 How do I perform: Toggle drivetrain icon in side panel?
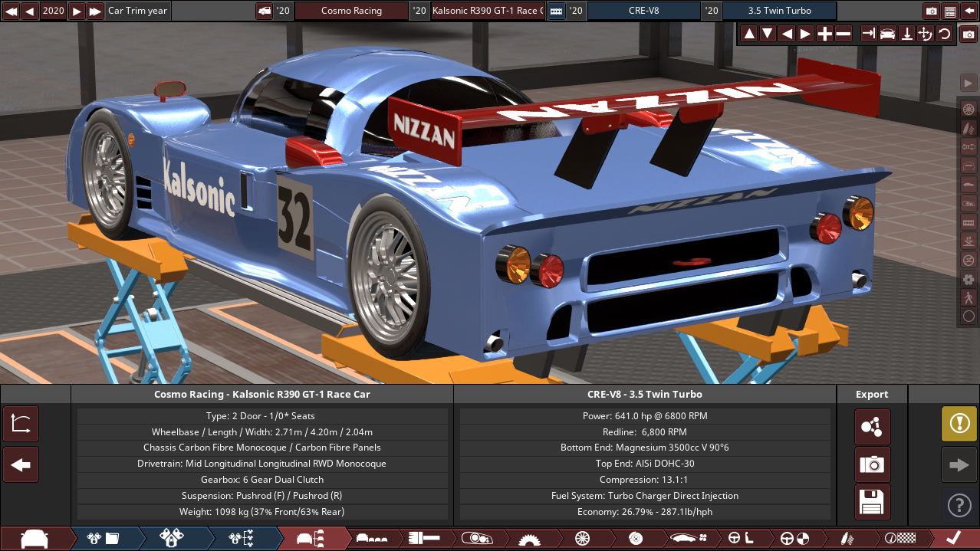point(968,146)
